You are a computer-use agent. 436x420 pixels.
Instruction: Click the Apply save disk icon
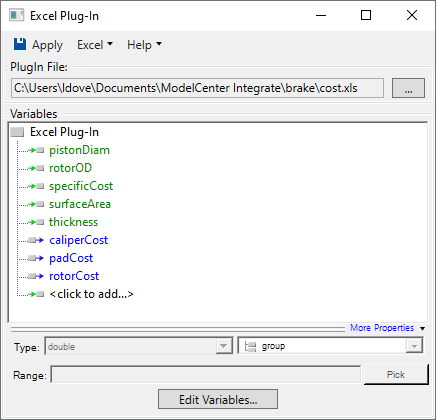(20, 44)
